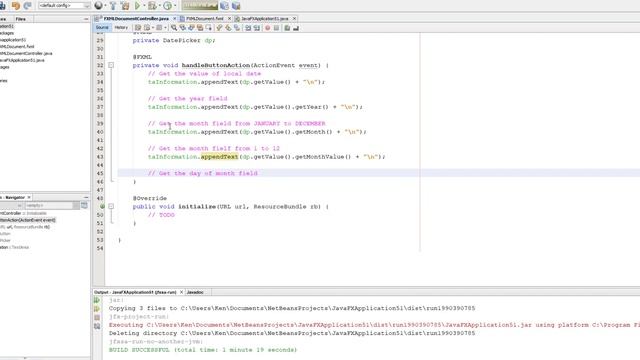Switch to FXMLDocument.fxml tab
Screen dimensions: 640x360
[x=204, y=19]
